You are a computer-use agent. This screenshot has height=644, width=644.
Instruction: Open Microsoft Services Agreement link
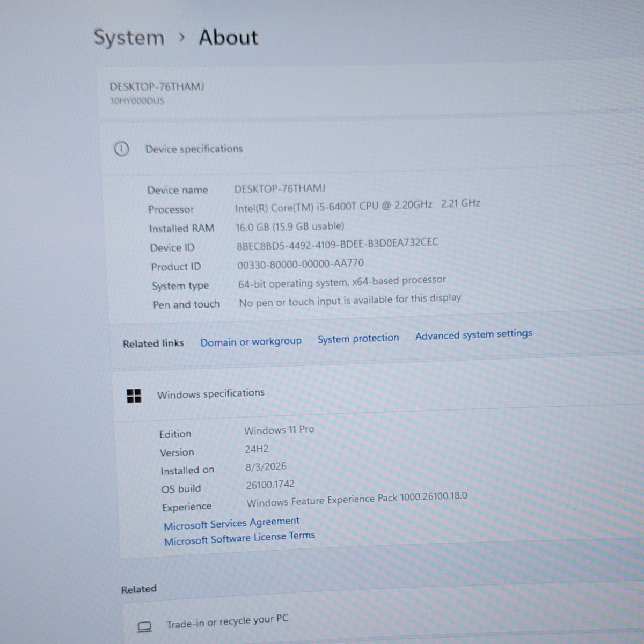232,523
